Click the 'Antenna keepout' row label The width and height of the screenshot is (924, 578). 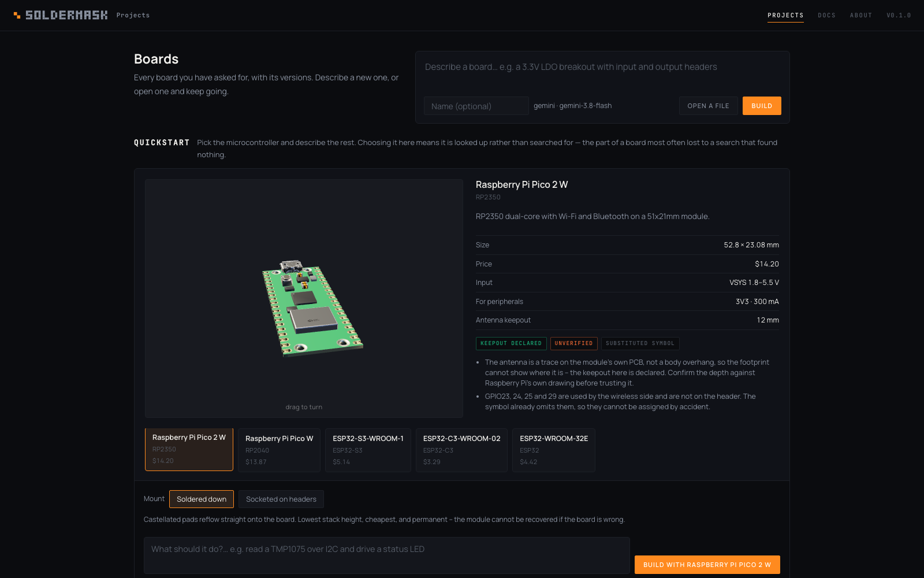(503, 320)
